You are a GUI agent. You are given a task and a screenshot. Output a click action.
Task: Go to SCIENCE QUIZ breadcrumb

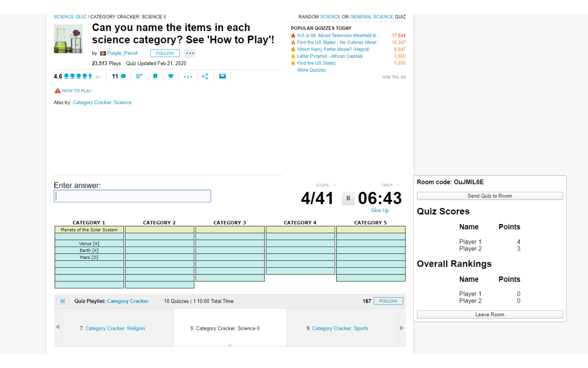point(70,17)
